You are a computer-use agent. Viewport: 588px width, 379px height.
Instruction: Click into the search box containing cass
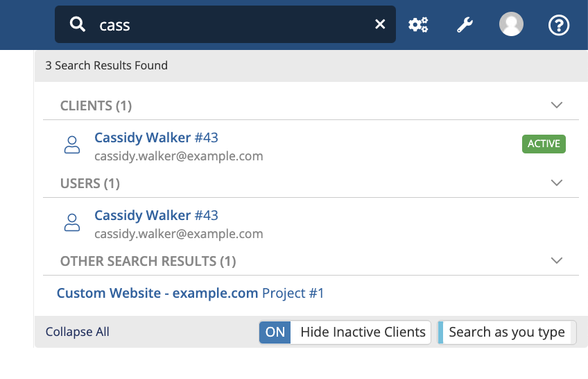pos(225,24)
